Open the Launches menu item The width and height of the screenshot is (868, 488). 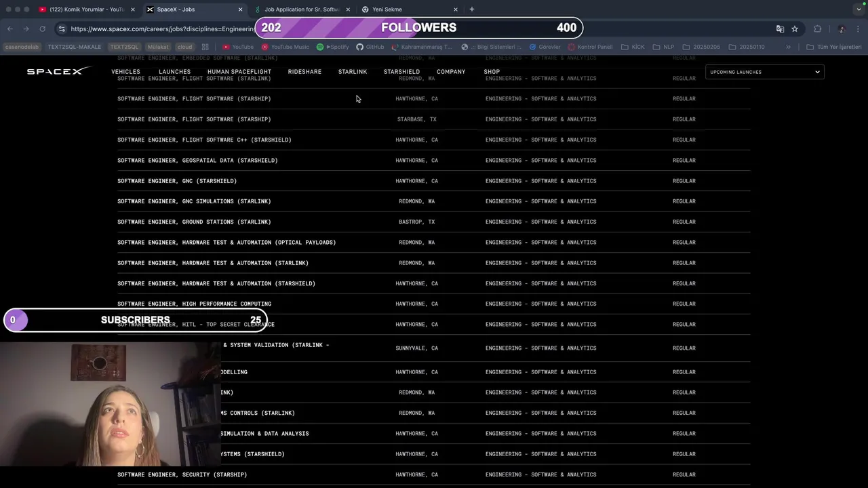174,72
